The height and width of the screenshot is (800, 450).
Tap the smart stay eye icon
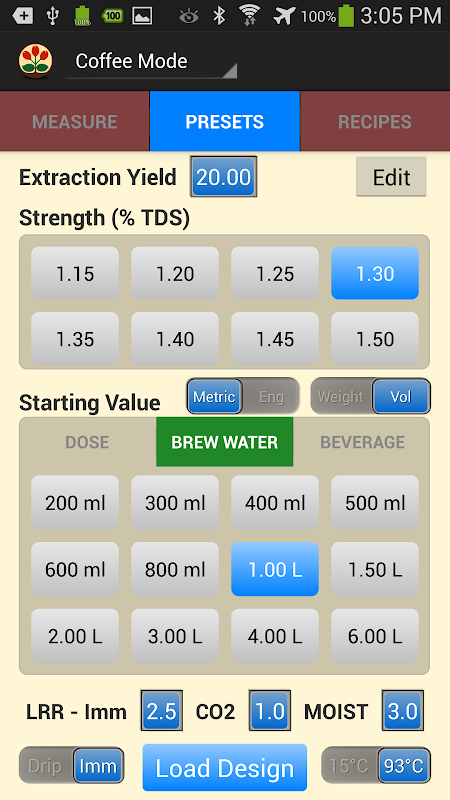[189, 16]
